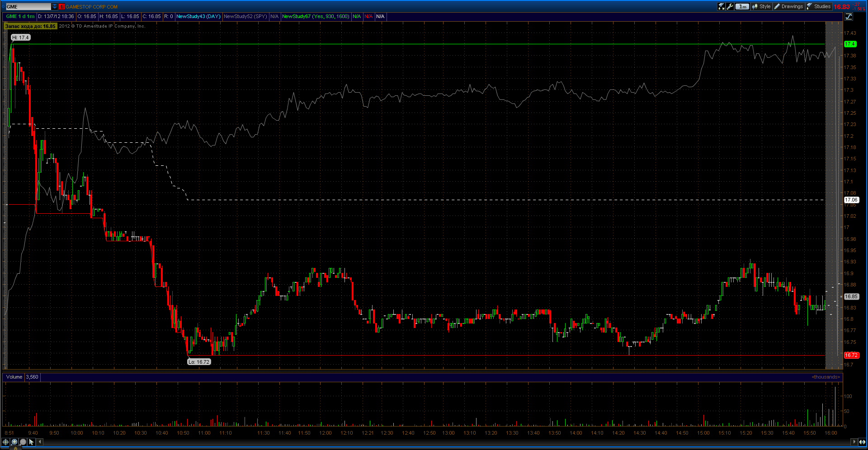The image size is (868, 450).
Task: Open chart settings via the wrench icon
Action: pyautogui.click(x=730, y=6)
